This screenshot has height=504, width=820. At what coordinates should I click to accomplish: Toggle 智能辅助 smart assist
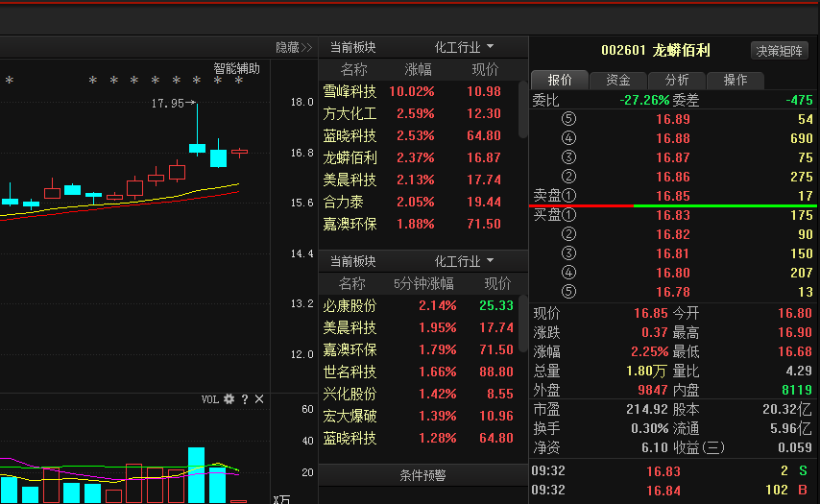tap(236, 69)
